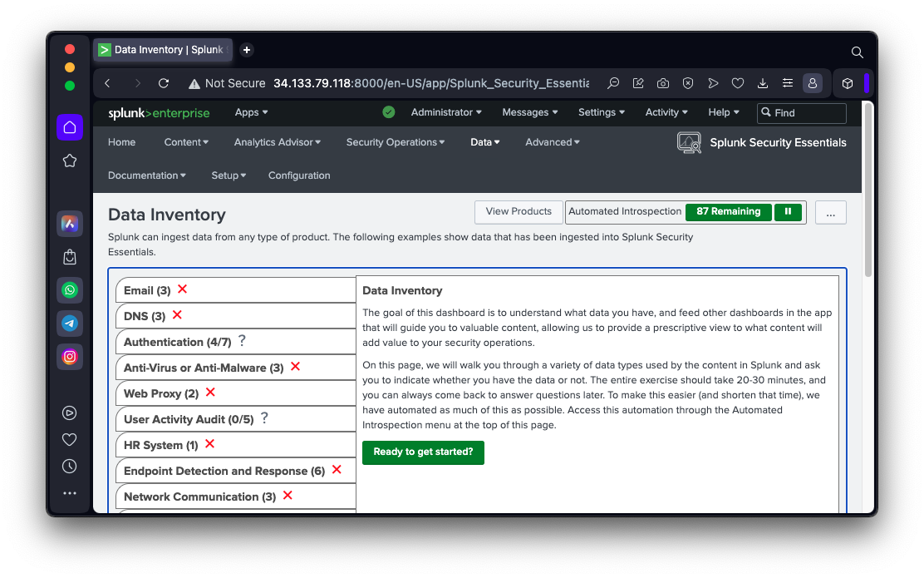
Task: Open Instagram in the sidebar
Action: click(x=70, y=357)
